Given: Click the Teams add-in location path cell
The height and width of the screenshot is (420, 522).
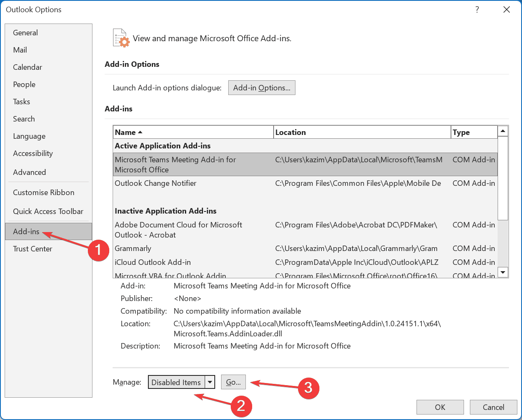Looking at the screenshot, I should coord(359,160).
